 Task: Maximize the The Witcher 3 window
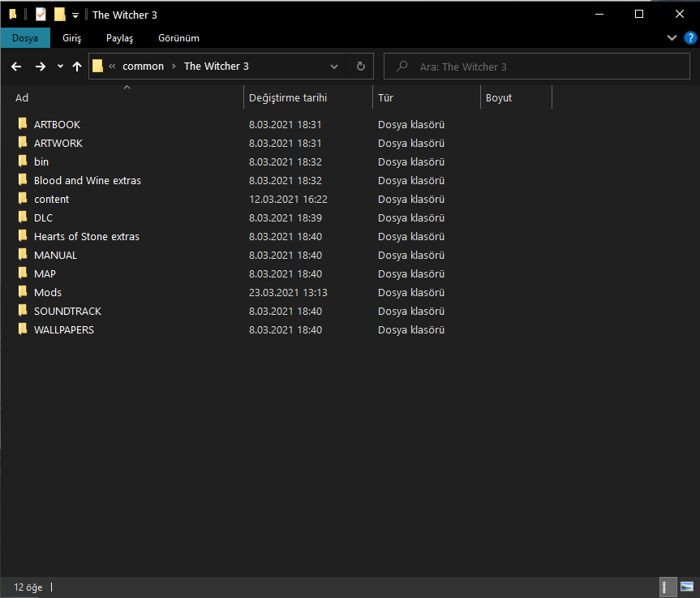[639, 15]
